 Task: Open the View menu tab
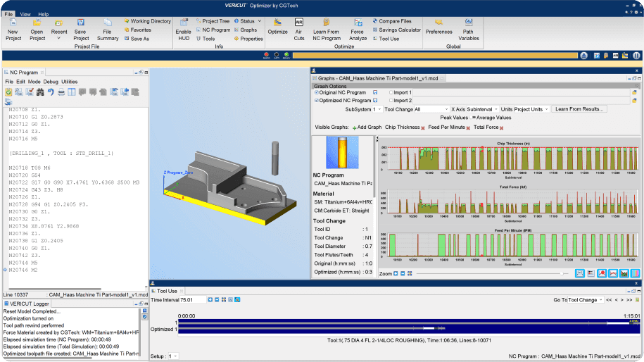click(x=25, y=14)
